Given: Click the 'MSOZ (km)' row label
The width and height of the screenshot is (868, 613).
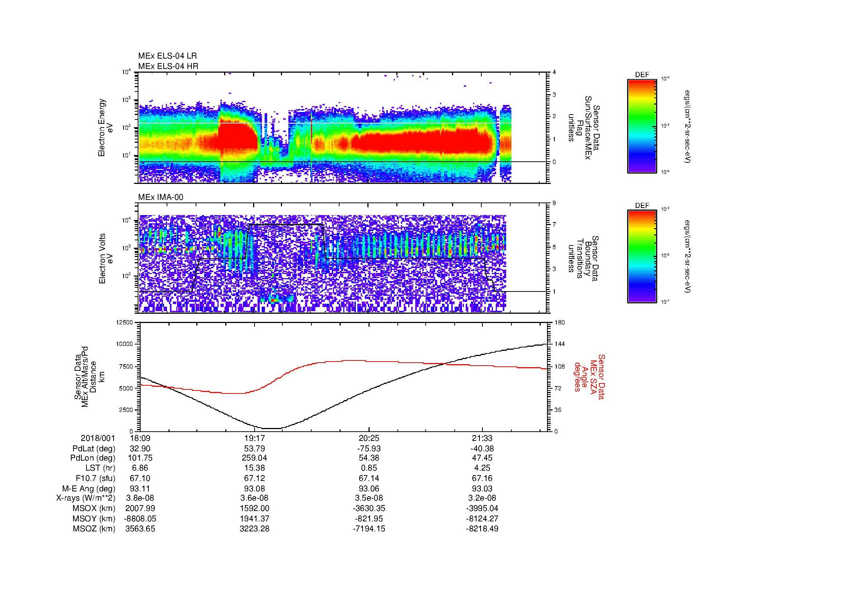Looking at the screenshot, I should (94, 529).
